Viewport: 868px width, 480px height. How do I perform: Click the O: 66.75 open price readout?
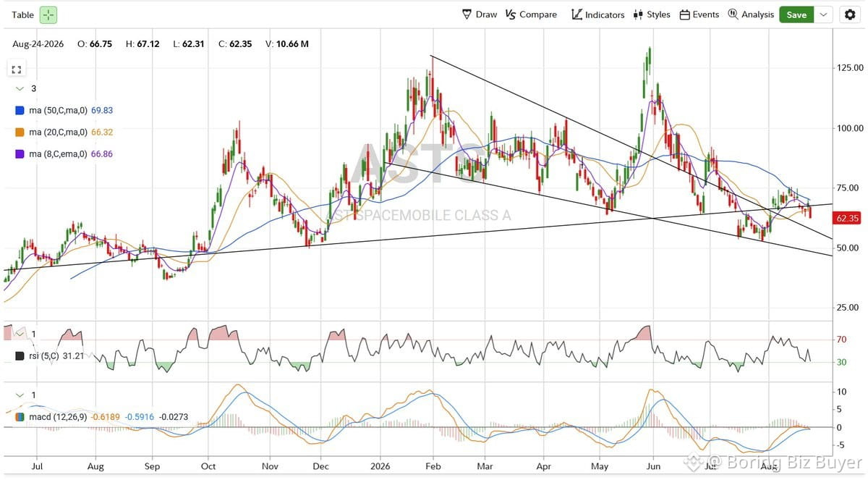coord(95,44)
